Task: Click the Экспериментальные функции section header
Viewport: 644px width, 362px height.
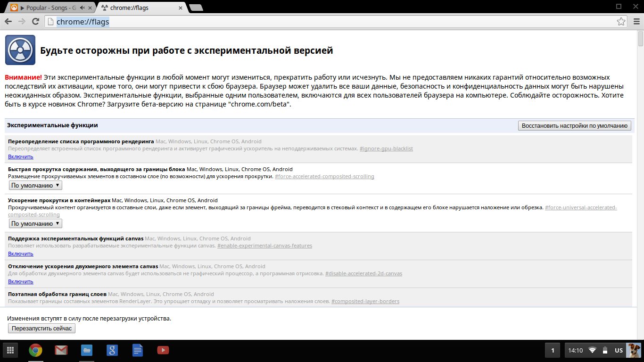Action: click(52, 125)
